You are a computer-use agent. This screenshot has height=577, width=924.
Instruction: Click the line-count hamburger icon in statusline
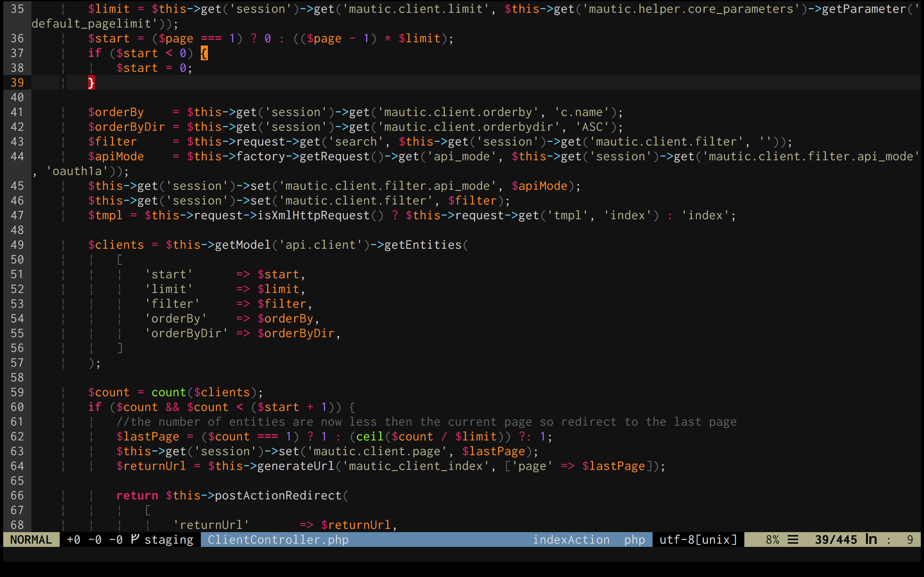pyautogui.click(x=793, y=539)
